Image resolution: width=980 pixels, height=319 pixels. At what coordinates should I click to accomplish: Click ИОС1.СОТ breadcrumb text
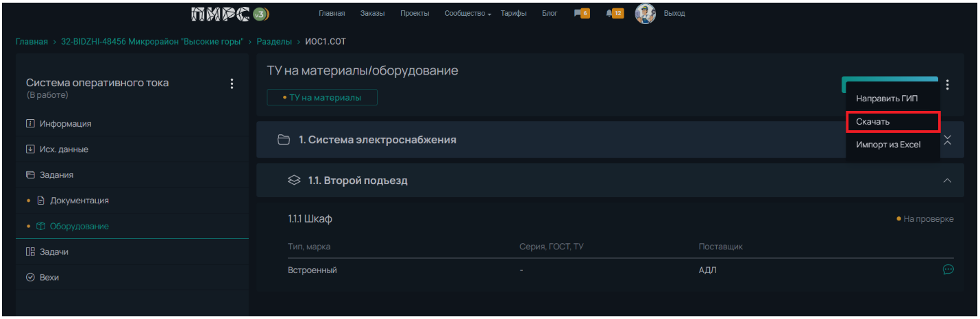point(326,42)
